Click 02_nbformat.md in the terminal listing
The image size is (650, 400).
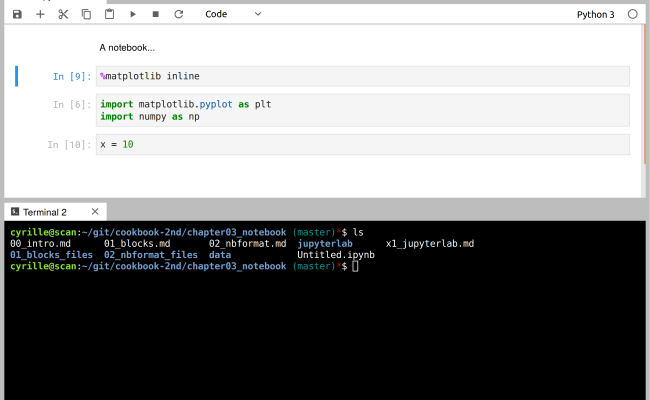(247, 244)
